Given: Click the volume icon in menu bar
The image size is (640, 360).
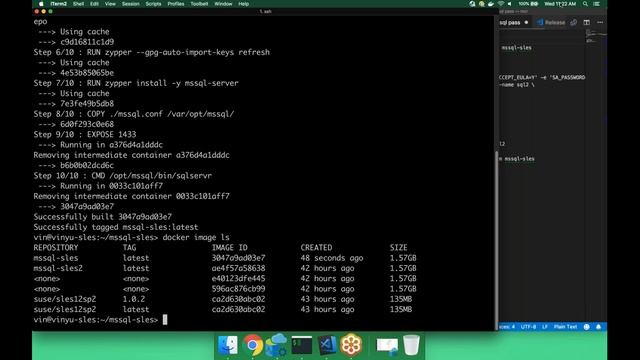Looking at the screenshot, I should click(x=509, y=4).
